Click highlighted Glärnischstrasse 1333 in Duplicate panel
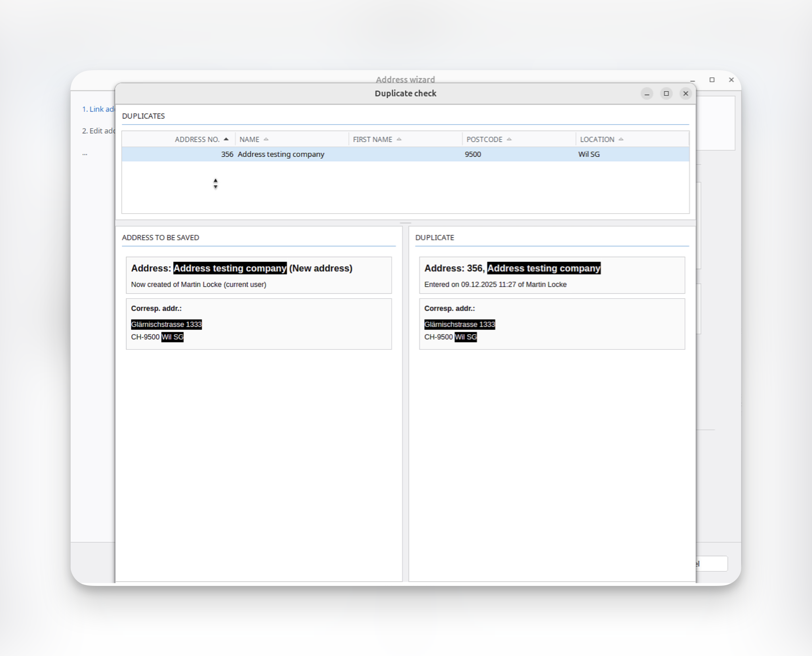This screenshot has height=656, width=812. point(459,324)
